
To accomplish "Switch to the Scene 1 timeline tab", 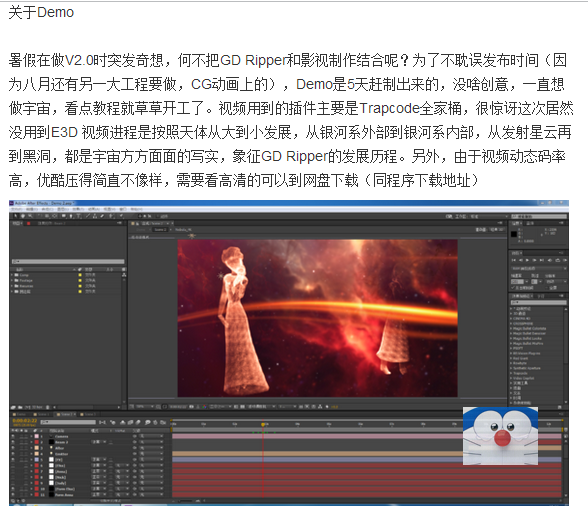I will tap(42, 414).
